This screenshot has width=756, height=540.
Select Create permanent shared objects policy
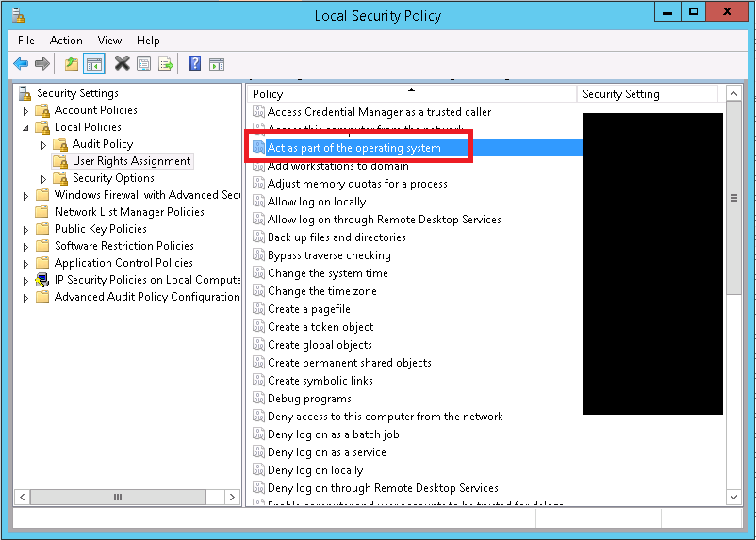click(350, 363)
